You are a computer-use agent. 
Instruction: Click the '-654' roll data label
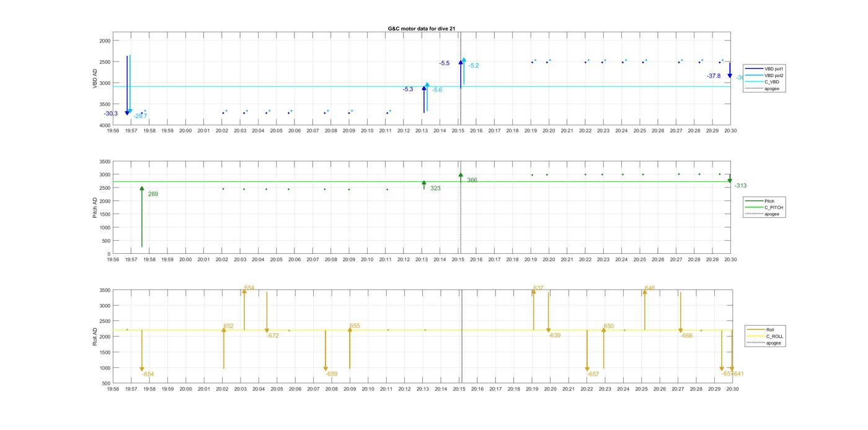click(x=148, y=374)
